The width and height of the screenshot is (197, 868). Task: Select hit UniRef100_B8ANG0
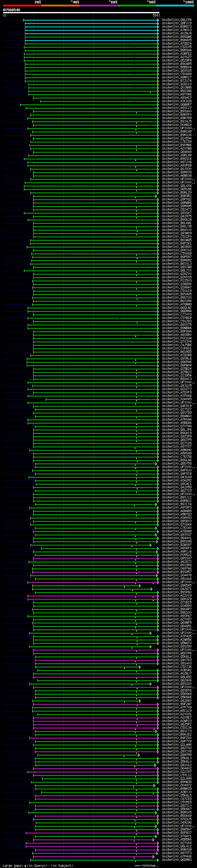(176, 416)
